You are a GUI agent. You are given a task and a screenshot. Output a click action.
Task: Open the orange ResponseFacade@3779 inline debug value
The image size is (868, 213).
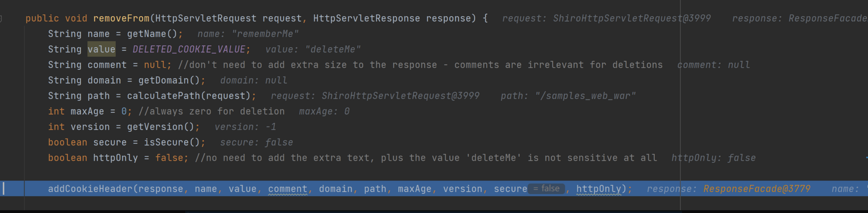pyautogui.click(x=757, y=189)
